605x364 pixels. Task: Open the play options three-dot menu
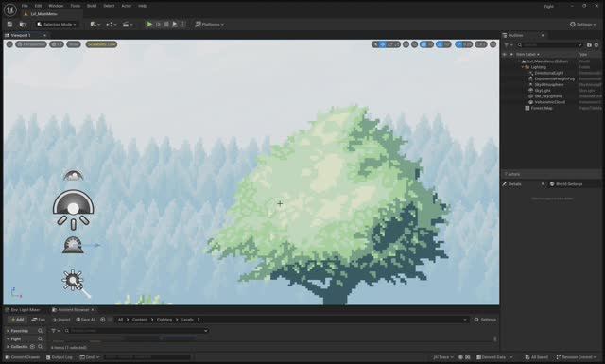[182, 25]
